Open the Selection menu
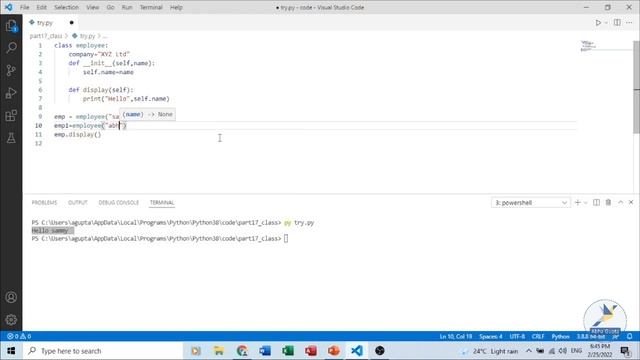This screenshot has width=640, height=360. click(66, 7)
